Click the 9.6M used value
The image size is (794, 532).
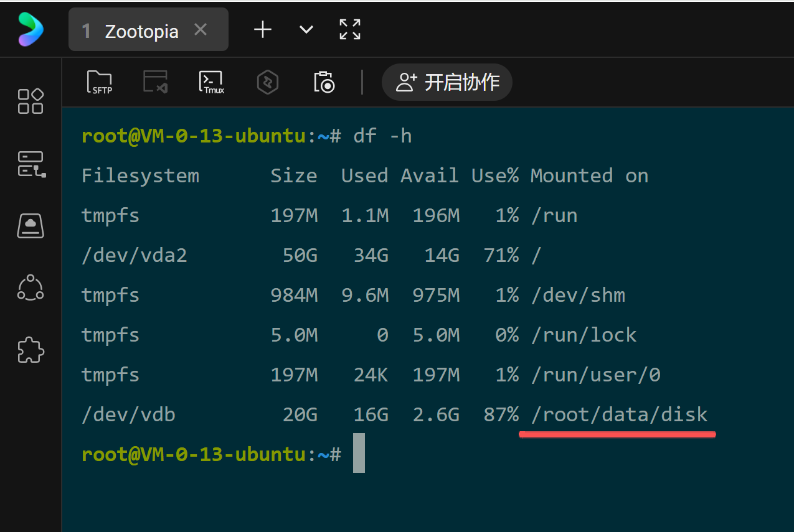[365, 296]
